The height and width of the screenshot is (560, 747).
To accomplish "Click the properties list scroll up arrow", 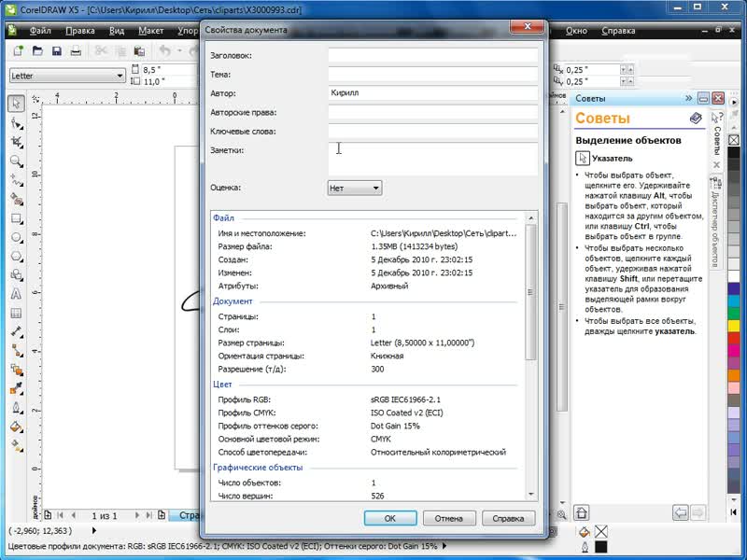I will tap(531, 217).
